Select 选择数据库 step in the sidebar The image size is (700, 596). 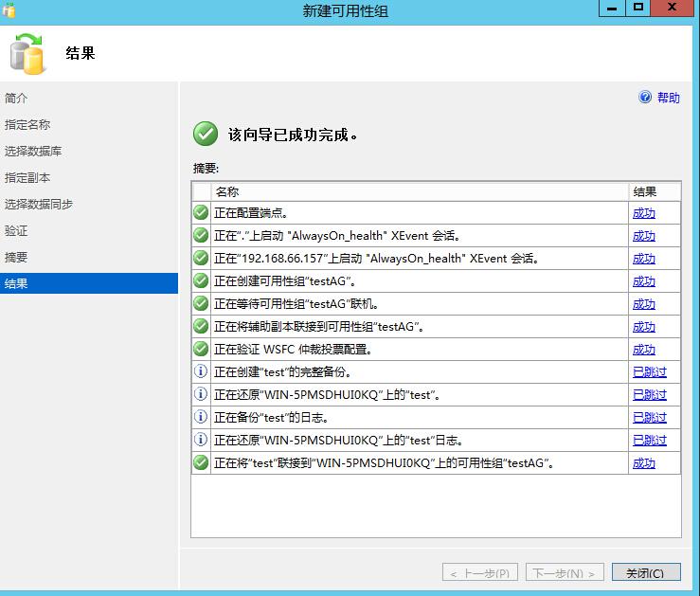point(33,152)
